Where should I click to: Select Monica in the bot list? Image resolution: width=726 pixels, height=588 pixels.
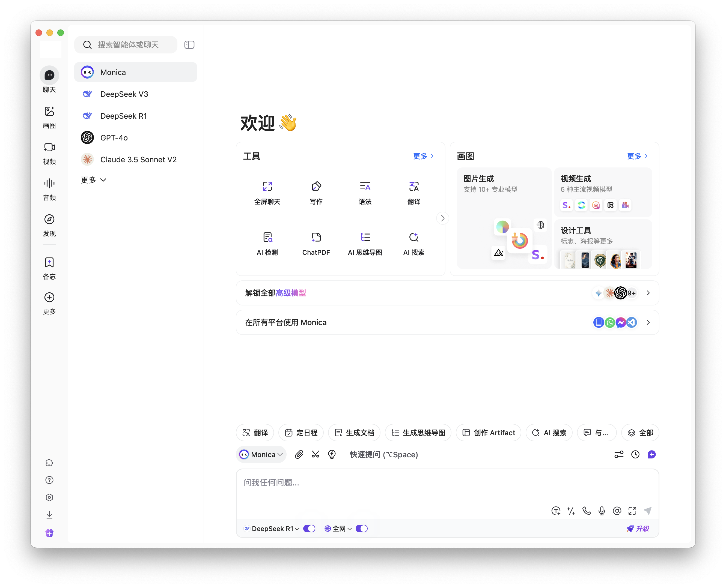pos(136,72)
